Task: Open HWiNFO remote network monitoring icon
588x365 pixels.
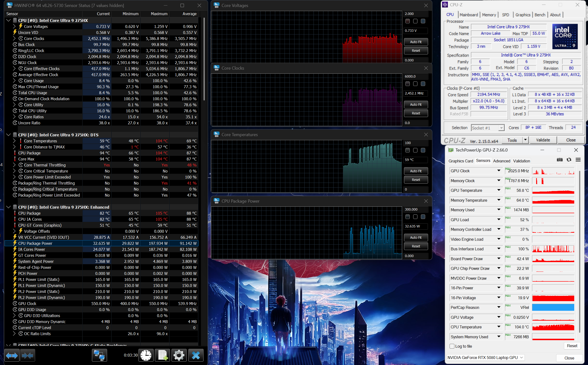Action: tap(99, 355)
